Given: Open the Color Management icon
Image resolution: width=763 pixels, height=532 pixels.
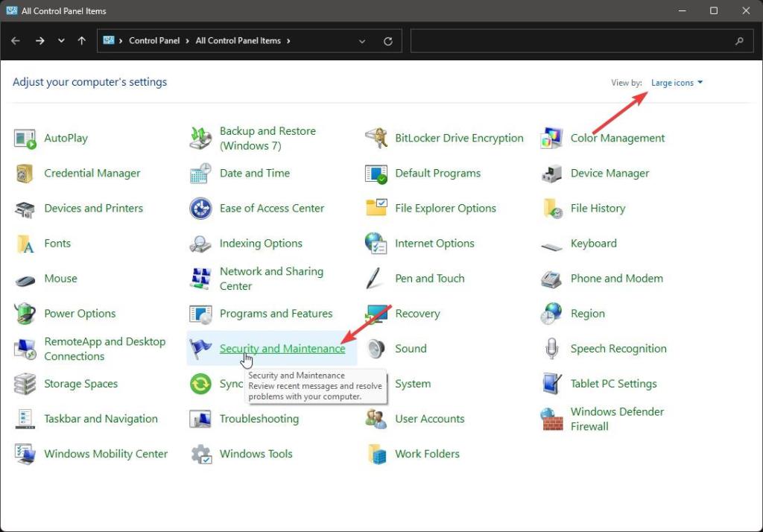Looking at the screenshot, I should click(552, 139).
